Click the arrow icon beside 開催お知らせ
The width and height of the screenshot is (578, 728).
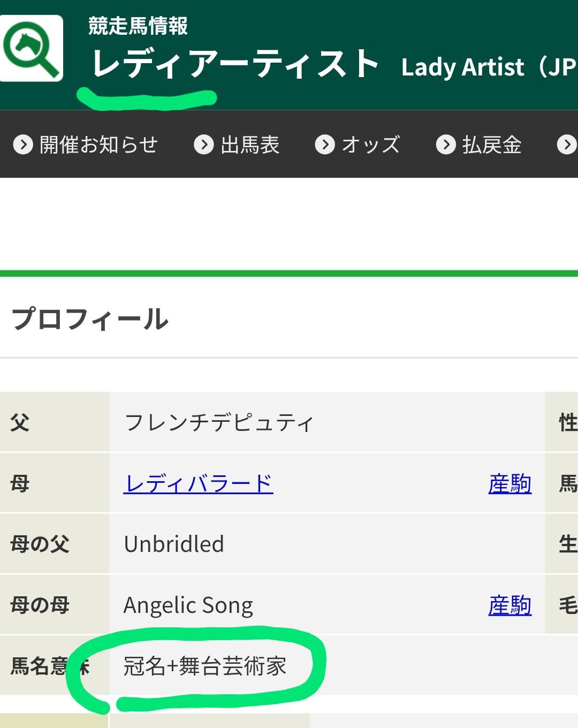23,145
